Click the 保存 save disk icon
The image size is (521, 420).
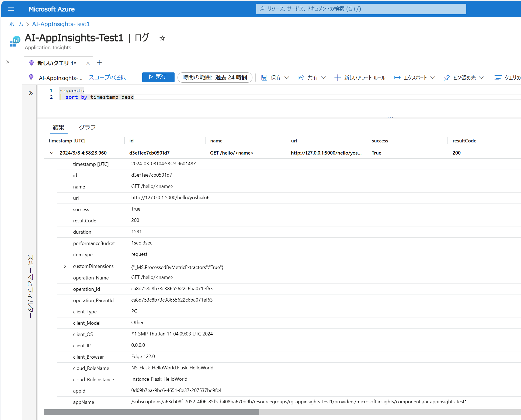(264, 78)
